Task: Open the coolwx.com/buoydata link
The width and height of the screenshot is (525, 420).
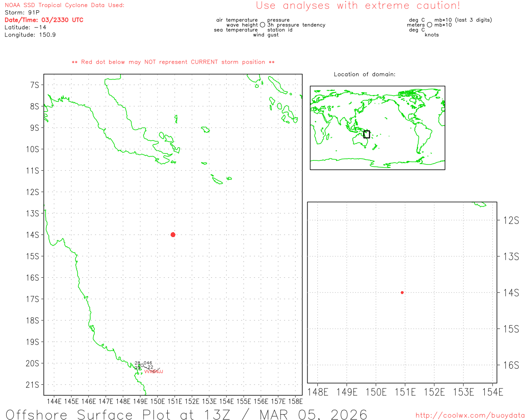Action: (470, 415)
